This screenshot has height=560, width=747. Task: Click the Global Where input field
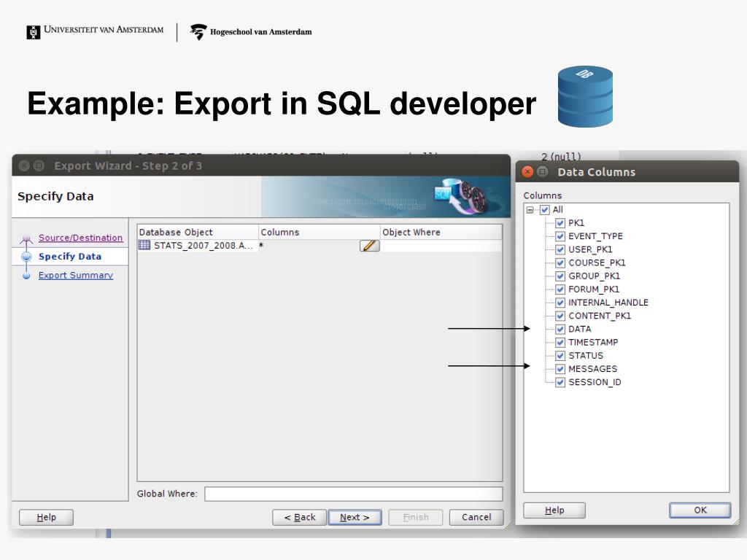click(354, 494)
